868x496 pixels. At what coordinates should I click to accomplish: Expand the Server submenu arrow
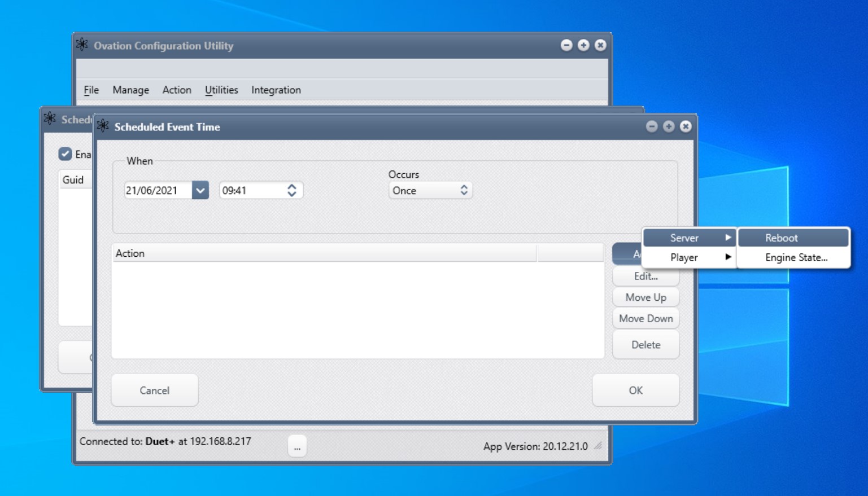[728, 238]
